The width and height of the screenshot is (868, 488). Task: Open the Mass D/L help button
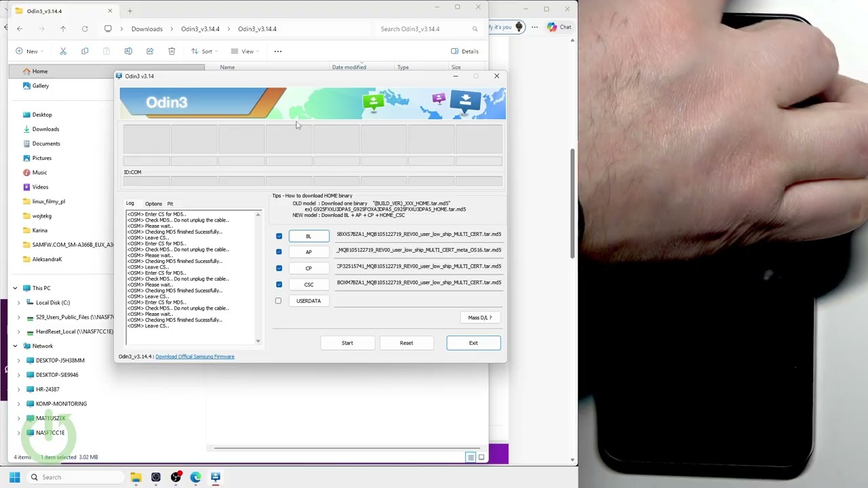click(x=480, y=317)
